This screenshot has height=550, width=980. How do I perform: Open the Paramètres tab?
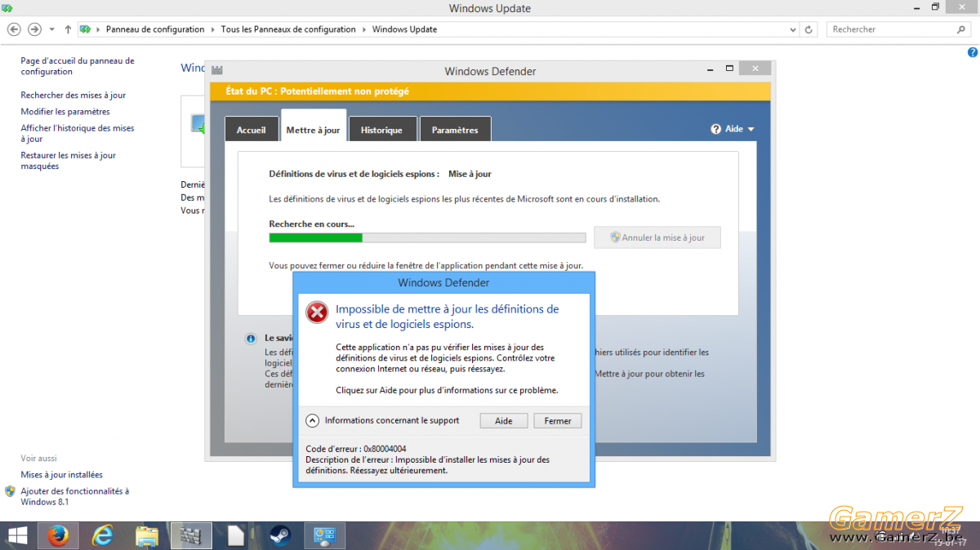click(x=456, y=130)
